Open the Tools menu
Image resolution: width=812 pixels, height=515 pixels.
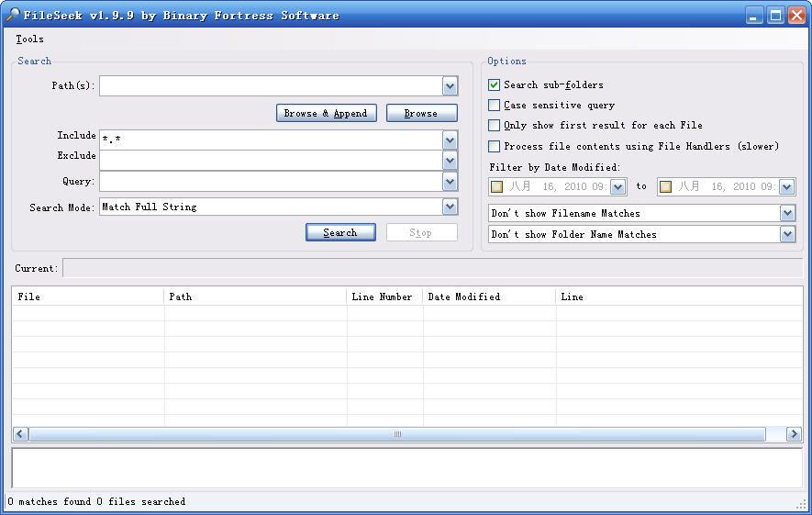coord(29,39)
